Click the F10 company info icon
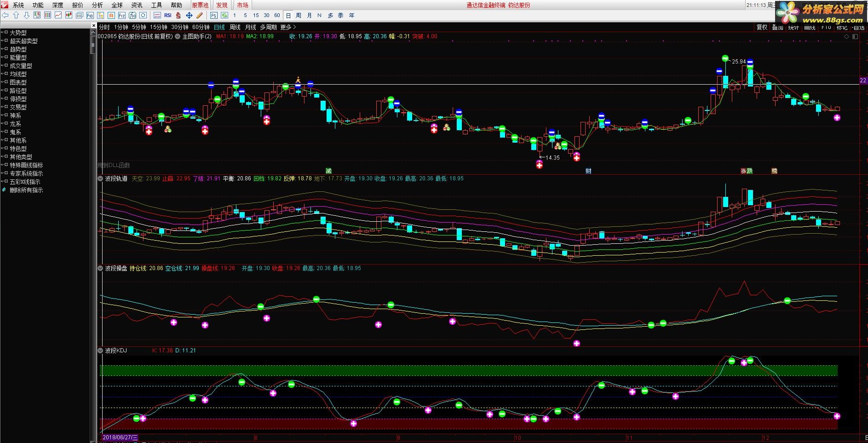Screen dimensions: 868x443 (90, 15)
